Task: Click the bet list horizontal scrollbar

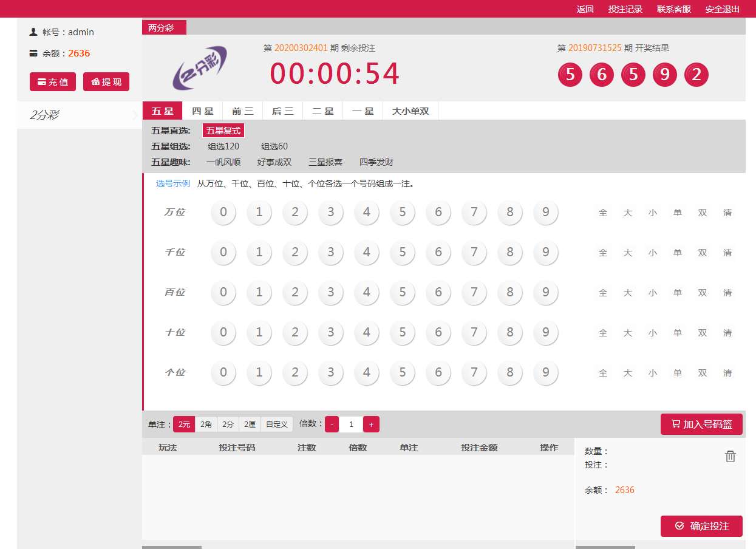Action: (x=172, y=547)
